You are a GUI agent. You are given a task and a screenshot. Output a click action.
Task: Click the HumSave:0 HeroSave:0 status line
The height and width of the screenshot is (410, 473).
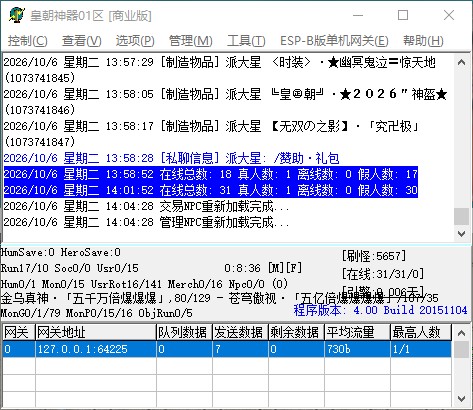click(x=61, y=252)
